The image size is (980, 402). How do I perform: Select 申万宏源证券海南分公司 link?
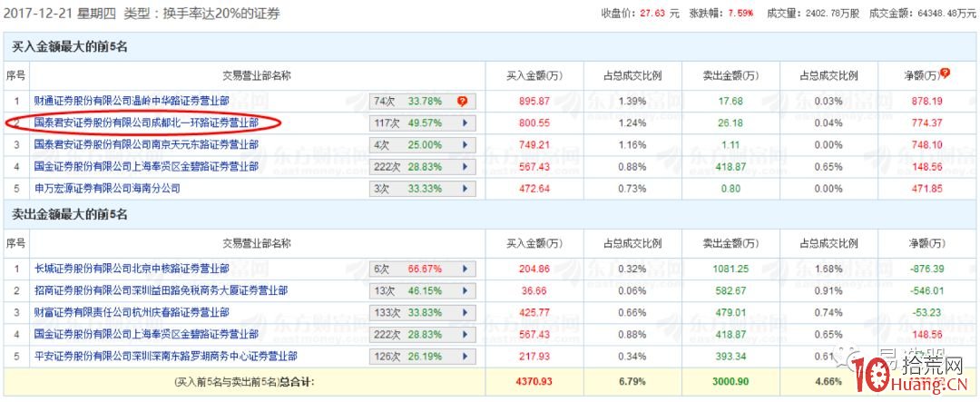coord(107,188)
